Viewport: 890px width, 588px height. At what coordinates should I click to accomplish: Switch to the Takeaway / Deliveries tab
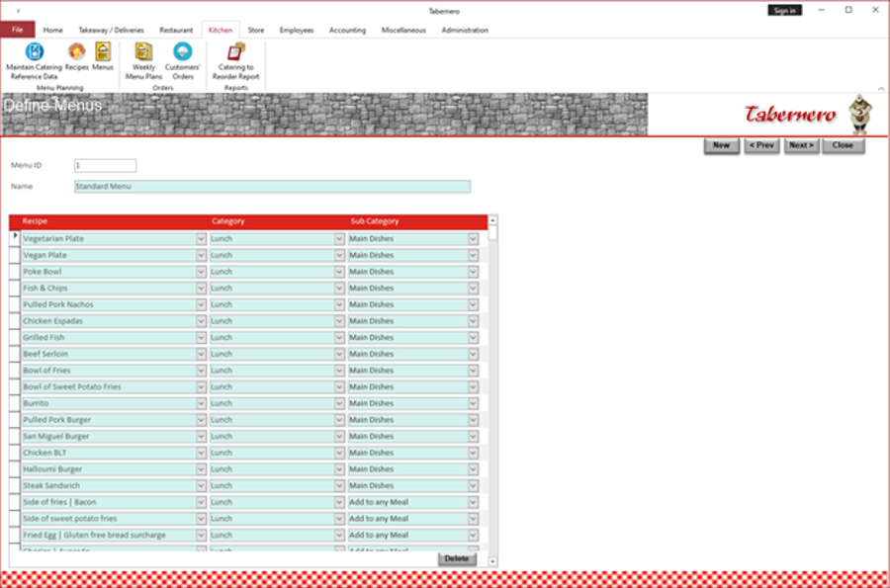111,30
